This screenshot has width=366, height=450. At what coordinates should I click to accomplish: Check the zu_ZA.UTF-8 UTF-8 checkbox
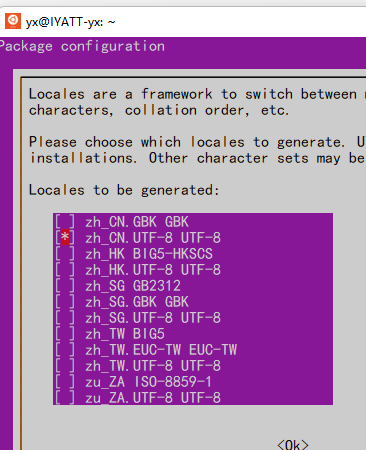(65, 397)
